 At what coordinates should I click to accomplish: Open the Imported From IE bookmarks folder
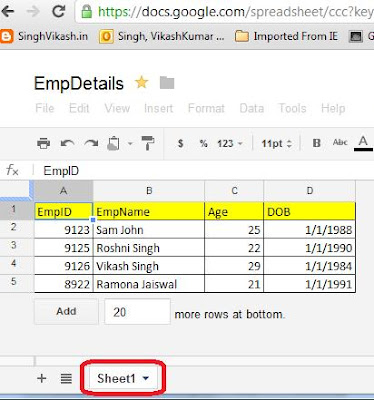click(287, 36)
